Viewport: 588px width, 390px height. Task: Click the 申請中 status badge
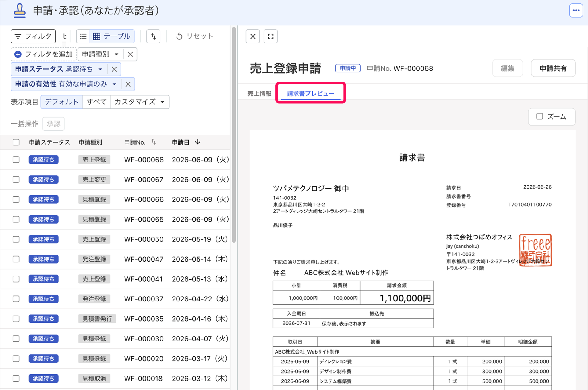[348, 68]
